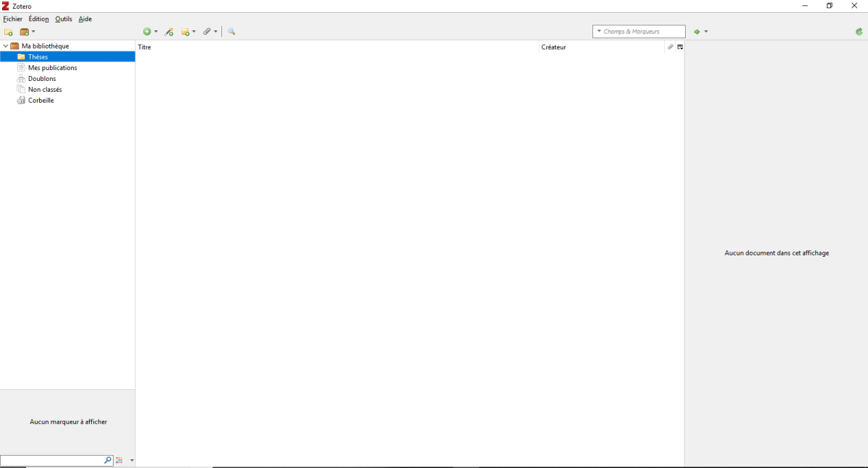Collapse the Ma bibliothèque tree
868x468 pixels.
coord(6,46)
